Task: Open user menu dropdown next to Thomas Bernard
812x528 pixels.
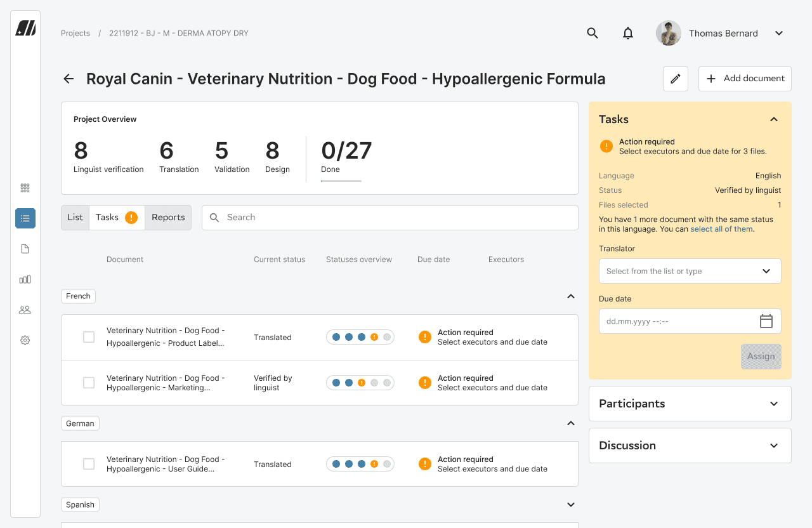Action: pyautogui.click(x=779, y=33)
